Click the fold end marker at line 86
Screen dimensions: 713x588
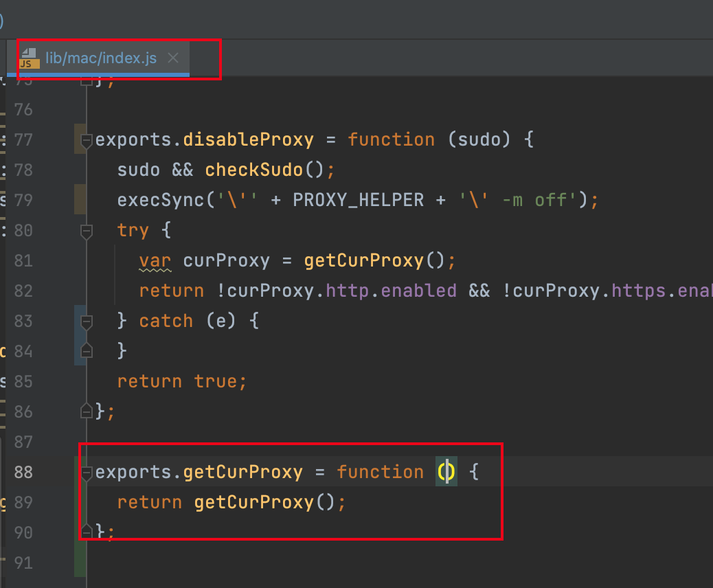click(x=86, y=411)
